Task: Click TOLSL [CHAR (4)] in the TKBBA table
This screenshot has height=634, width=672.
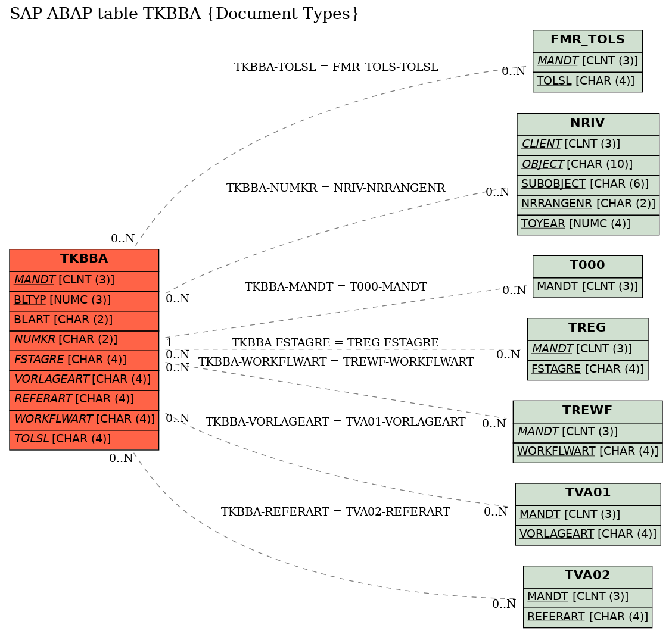Action: pos(84,440)
